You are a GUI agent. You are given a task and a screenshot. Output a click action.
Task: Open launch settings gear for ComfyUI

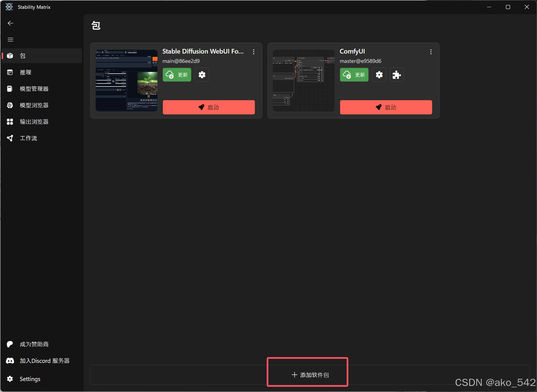[379, 75]
